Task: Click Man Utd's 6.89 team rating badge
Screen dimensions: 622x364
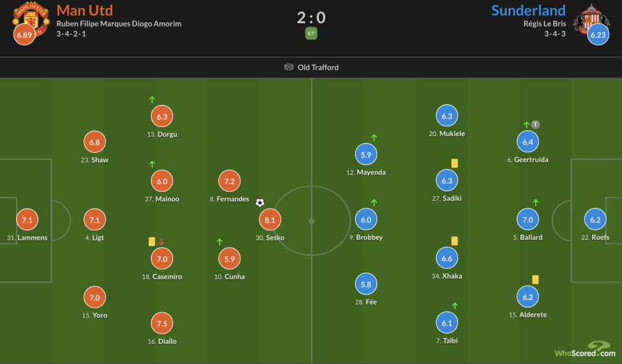Action: [24, 35]
